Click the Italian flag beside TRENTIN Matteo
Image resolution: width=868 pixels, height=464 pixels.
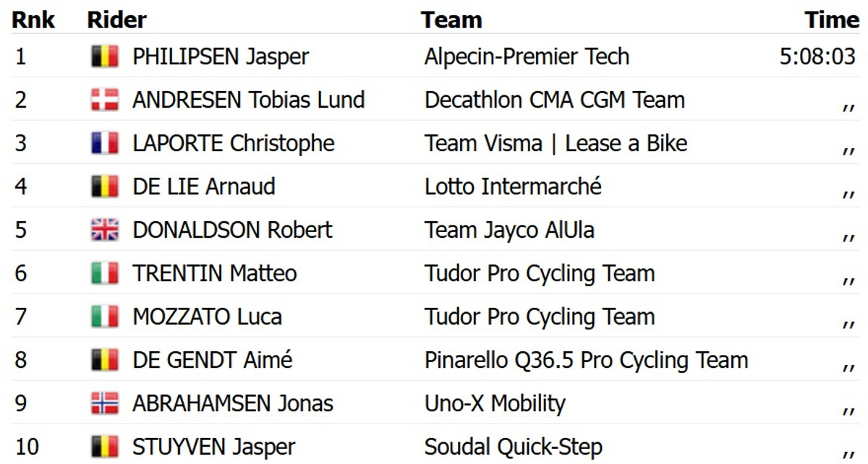click(105, 274)
